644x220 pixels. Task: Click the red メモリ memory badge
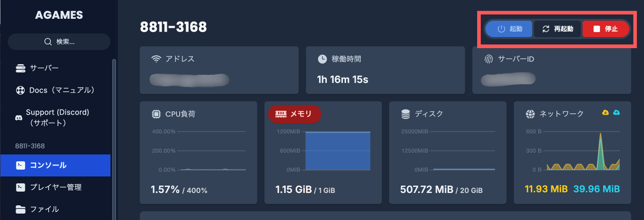[x=295, y=114]
